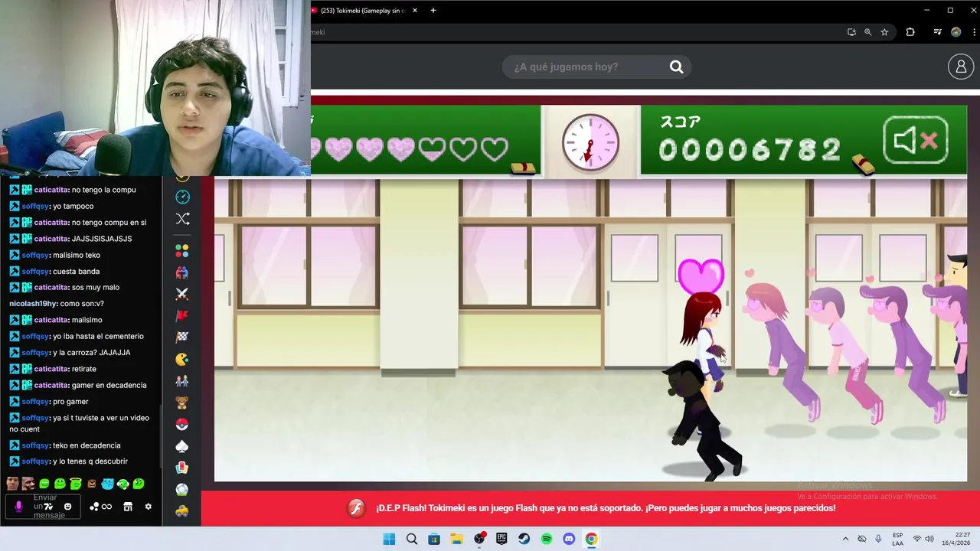Click the first face emote in chat row

click(x=12, y=484)
